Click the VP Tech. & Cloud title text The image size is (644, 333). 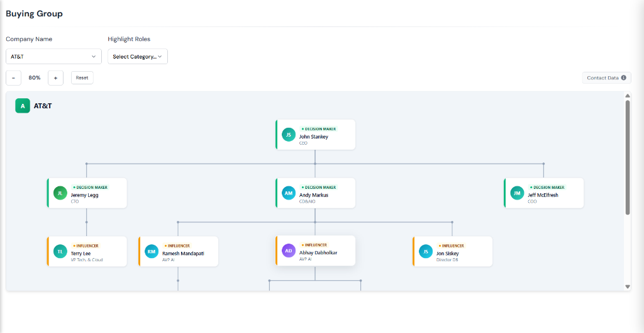(x=87, y=260)
